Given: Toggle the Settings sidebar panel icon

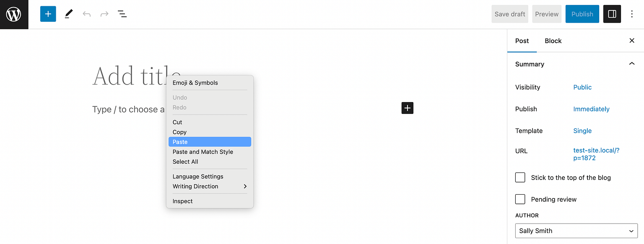Looking at the screenshot, I should click(612, 14).
